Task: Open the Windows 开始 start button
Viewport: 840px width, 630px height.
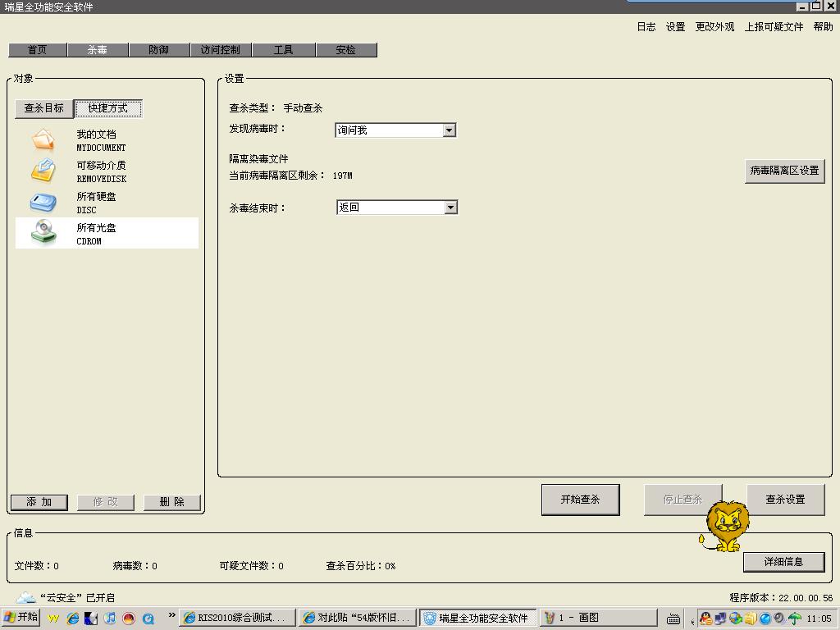Action: point(21,618)
